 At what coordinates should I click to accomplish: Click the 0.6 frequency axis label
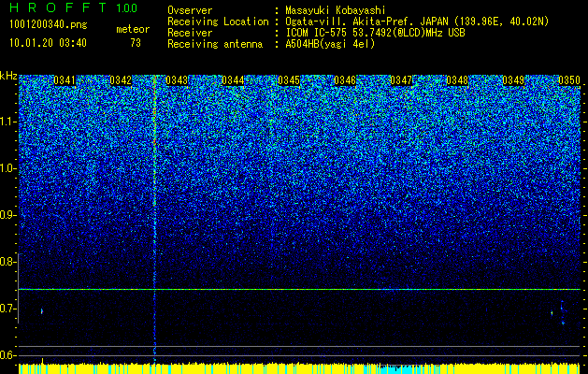[x=7, y=355]
